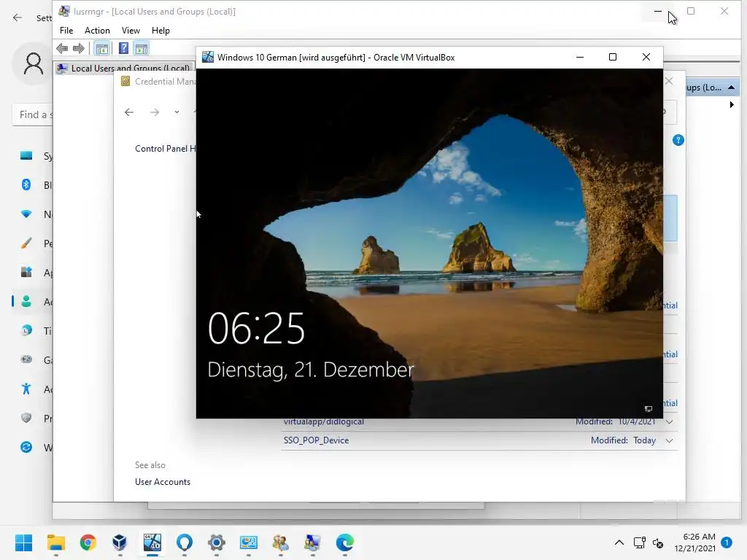Open Accounts category icon in Settings sidebar

(x=26, y=301)
